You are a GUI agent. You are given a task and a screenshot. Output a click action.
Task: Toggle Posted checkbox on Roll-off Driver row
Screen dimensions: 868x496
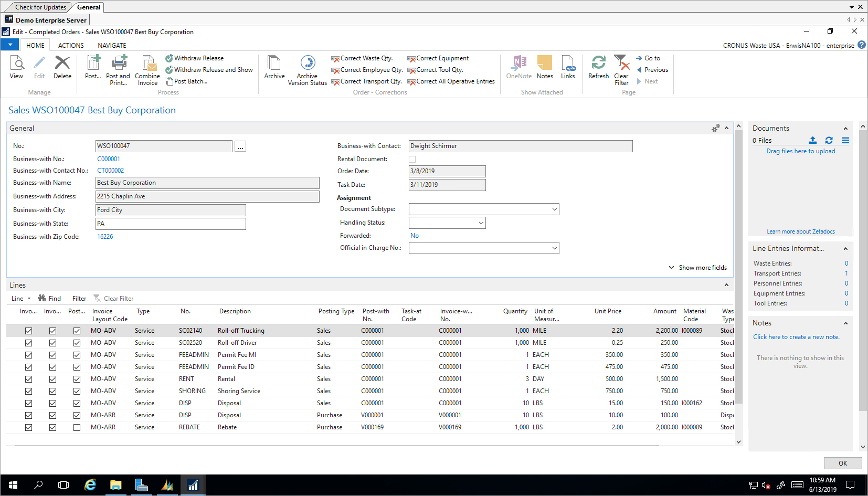77,343
